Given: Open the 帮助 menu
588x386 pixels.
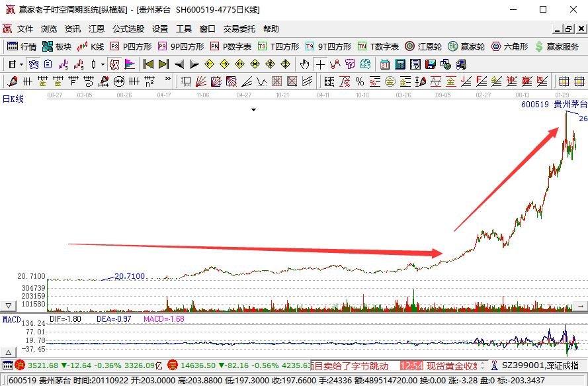Looking at the screenshot, I should coord(271,29).
